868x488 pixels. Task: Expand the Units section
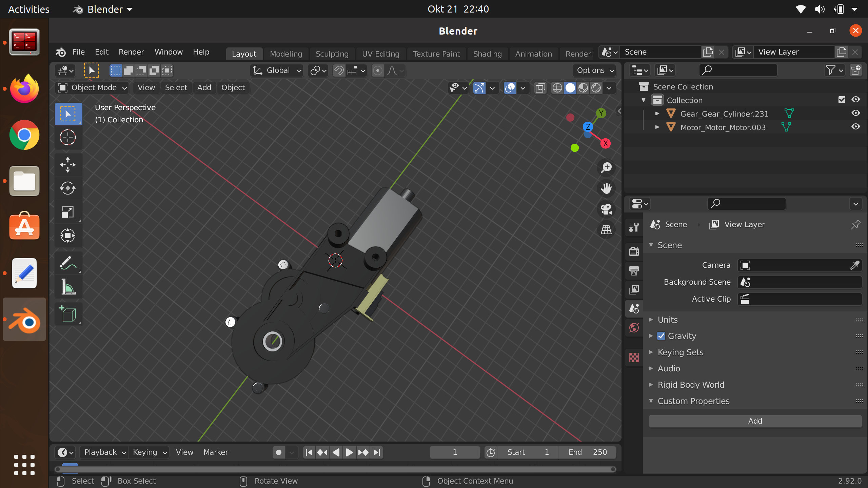[651, 319]
